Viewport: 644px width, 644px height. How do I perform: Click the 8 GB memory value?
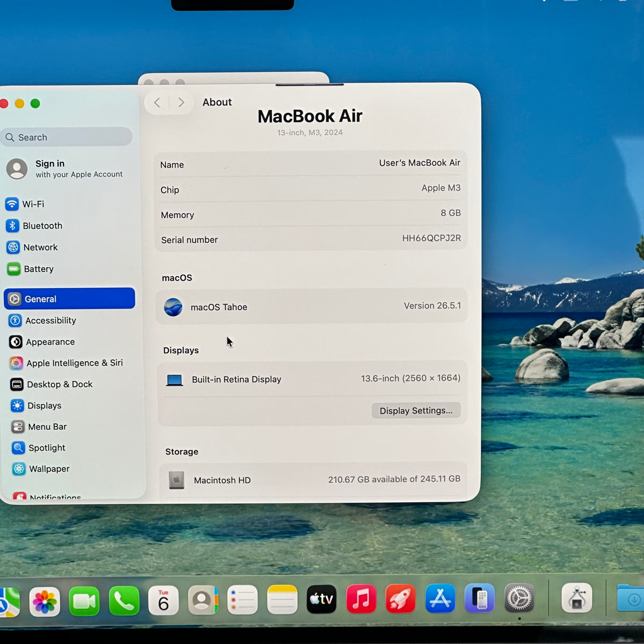tap(451, 213)
